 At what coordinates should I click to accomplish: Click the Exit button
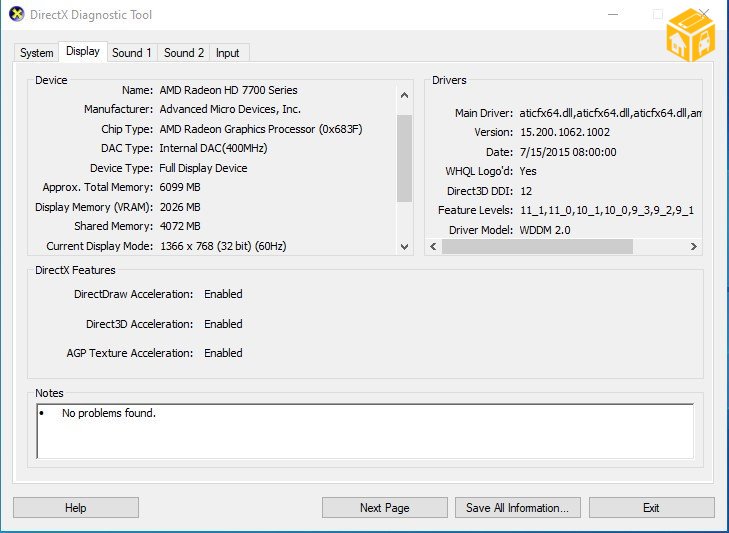[651, 507]
